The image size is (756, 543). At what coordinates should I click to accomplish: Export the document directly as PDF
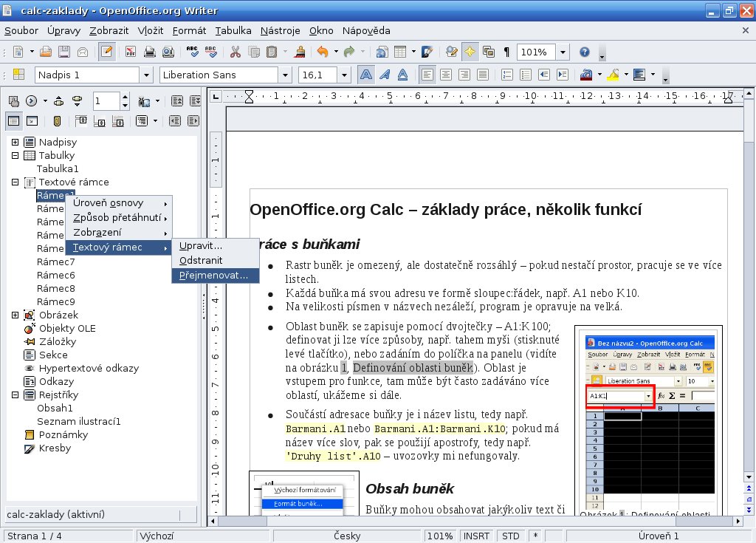point(130,52)
